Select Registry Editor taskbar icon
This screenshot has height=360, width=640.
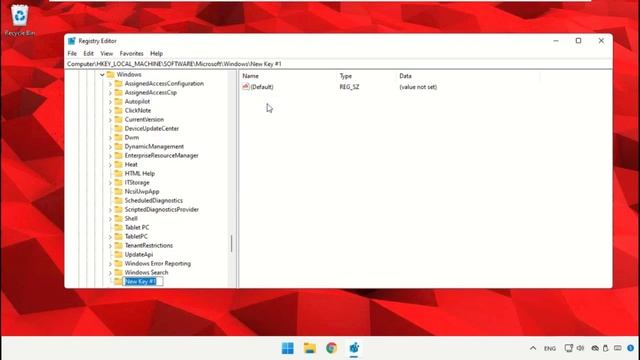click(x=354, y=348)
